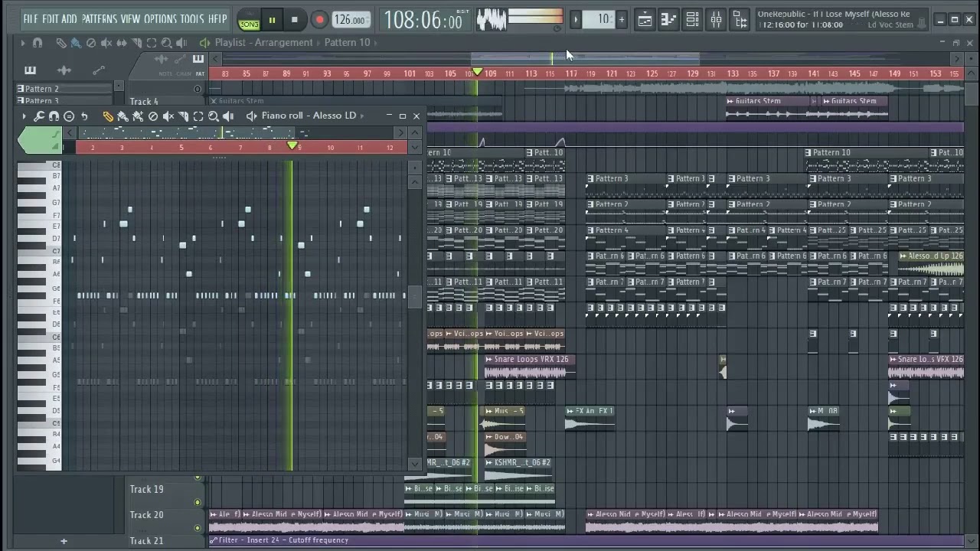Select Playlist select tool
The image size is (980, 551).
tap(152, 43)
